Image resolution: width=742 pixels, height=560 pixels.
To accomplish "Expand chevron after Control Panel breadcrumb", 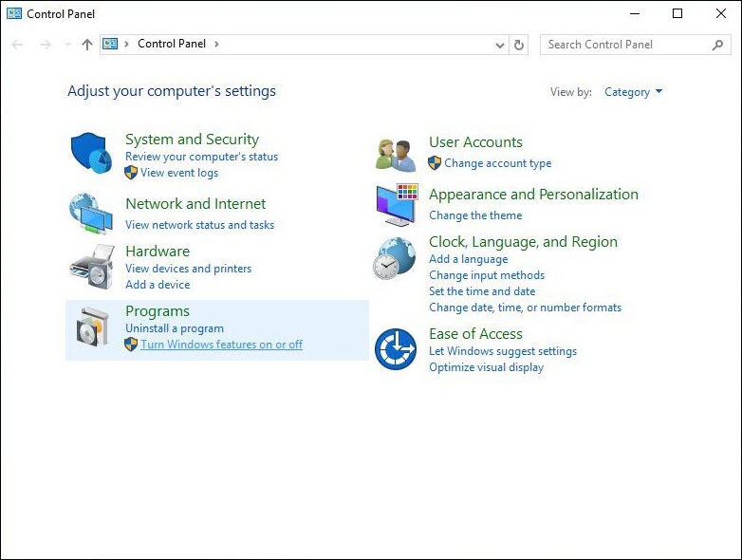I will (x=216, y=44).
